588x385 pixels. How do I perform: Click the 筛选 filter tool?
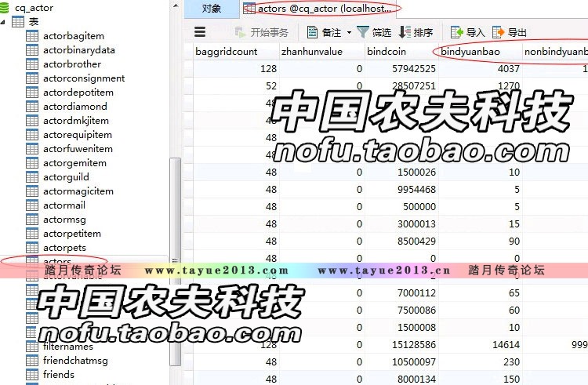point(374,32)
